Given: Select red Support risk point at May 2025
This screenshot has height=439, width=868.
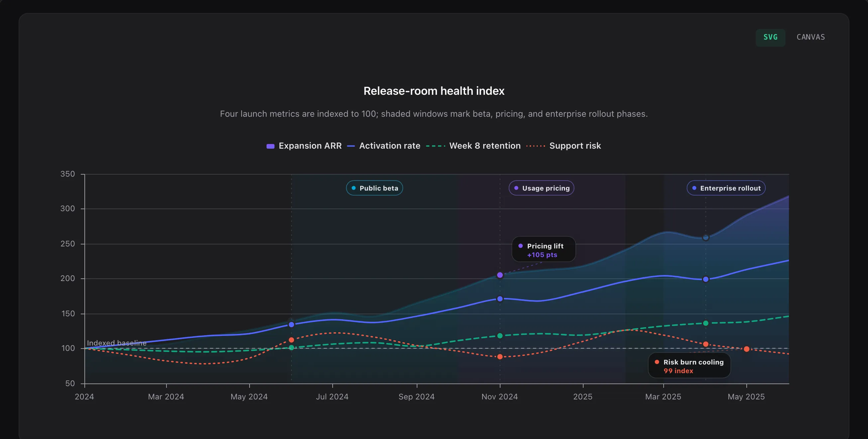Looking at the screenshot, I should point(746,349).
